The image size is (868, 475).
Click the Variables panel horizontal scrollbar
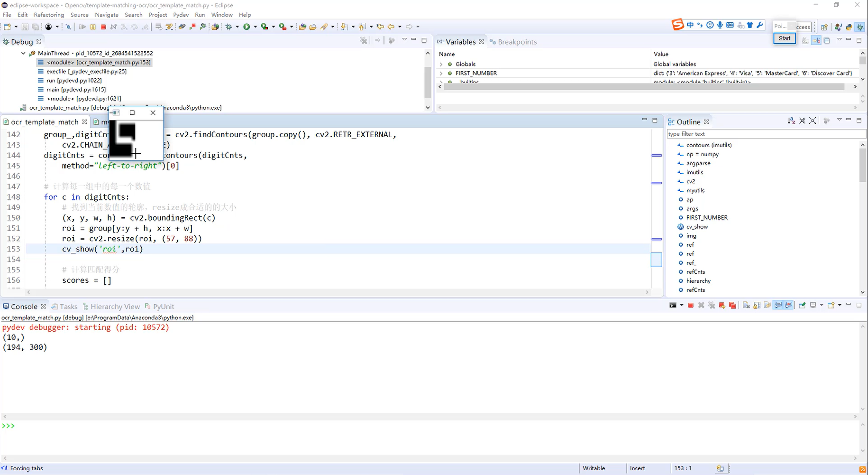point(644,87)
